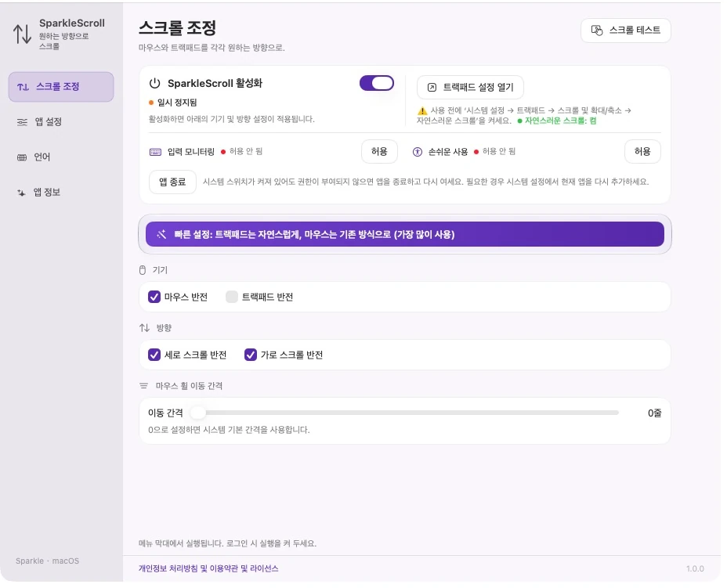The width and height of the screenshot is (727, 588).
Task: Click the lines icon beside 마우스 휠 이동 간격
Action: click(x=143, y=386)
